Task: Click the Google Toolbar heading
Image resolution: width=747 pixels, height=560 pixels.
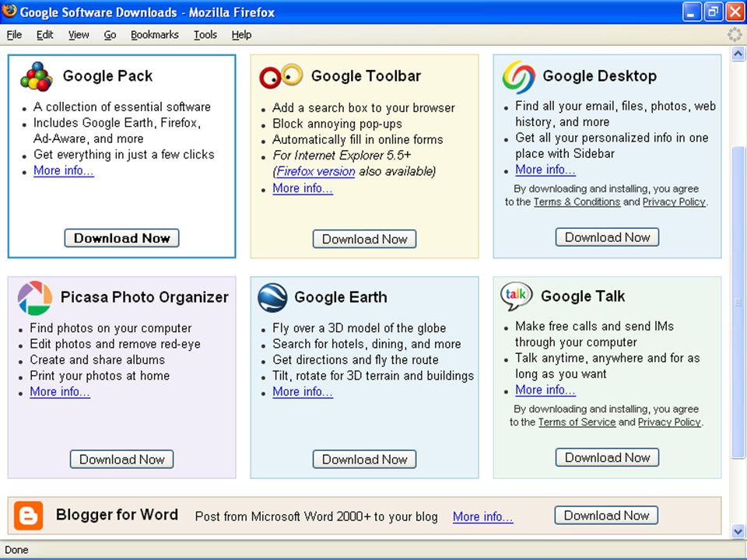Action: point(366,76)
